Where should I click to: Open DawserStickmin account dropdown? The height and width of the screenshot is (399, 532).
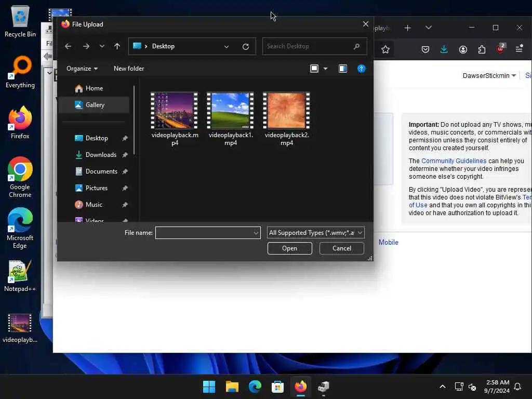pyautogui.click(x=489, y=76)
